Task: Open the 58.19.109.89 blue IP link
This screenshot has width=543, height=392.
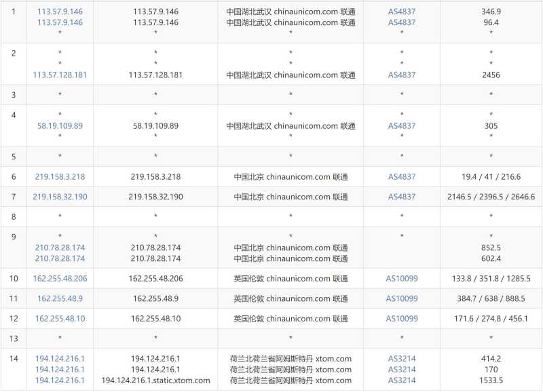Action: pyautogui.click(x=60, y=125)
